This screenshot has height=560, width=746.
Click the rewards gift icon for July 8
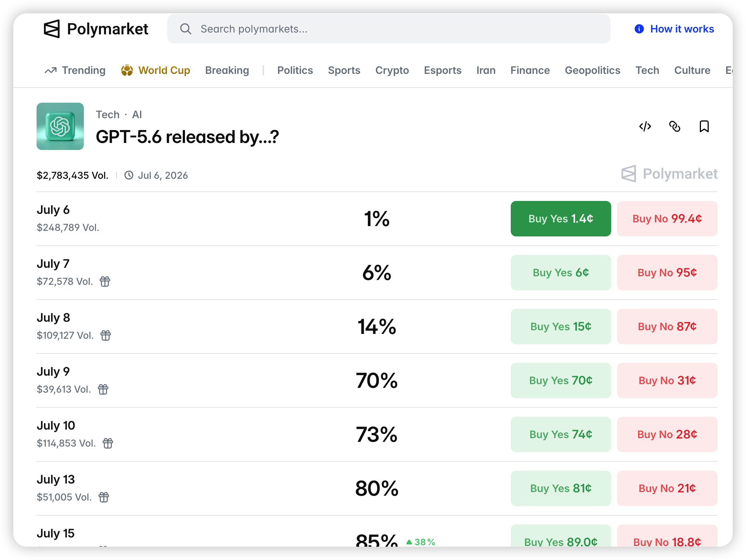coord(106,335)
